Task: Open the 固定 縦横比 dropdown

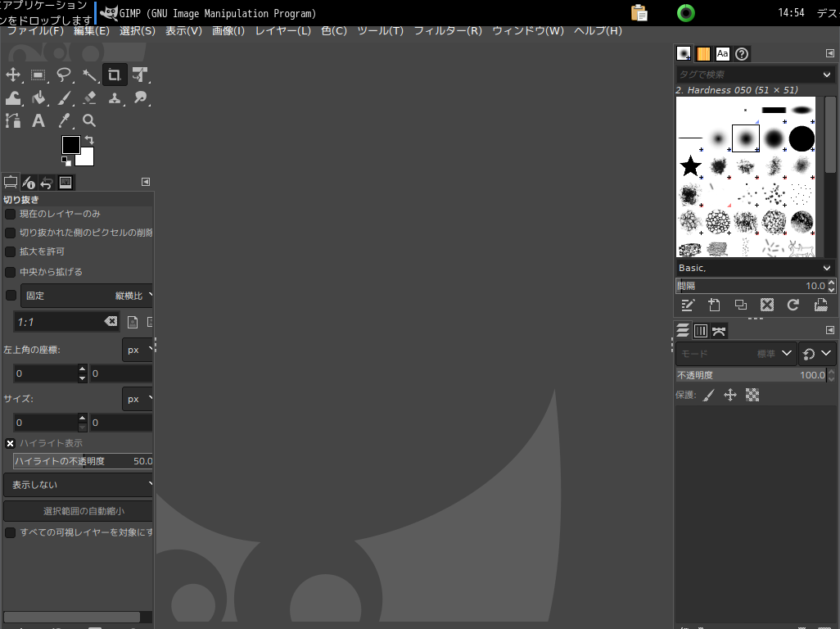Action: [87, 296]
